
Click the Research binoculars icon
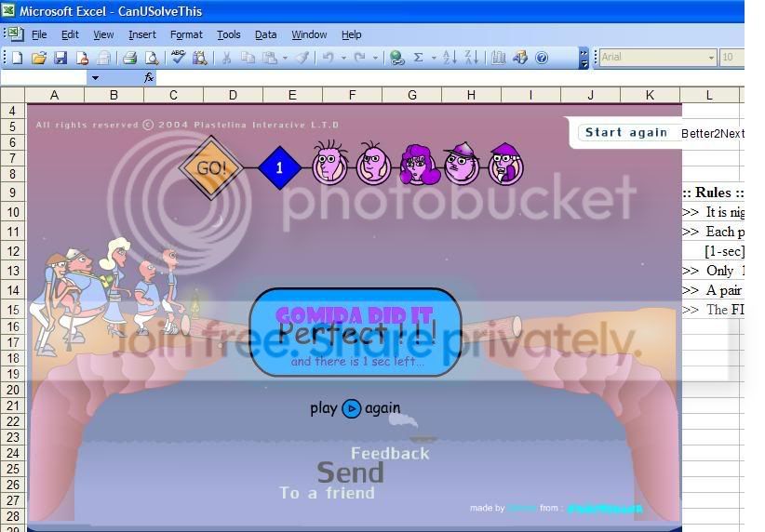[199, 58]
